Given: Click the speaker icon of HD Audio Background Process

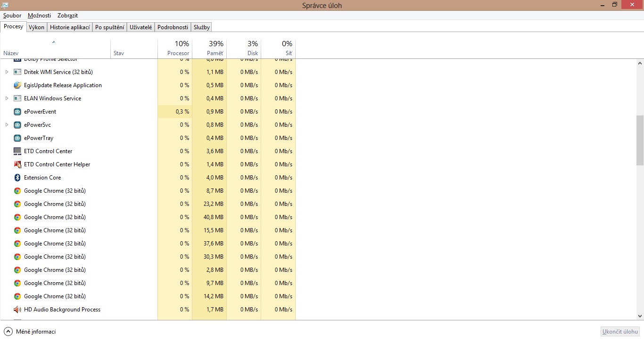Looking at the screenshot, I should pos(17,310).
